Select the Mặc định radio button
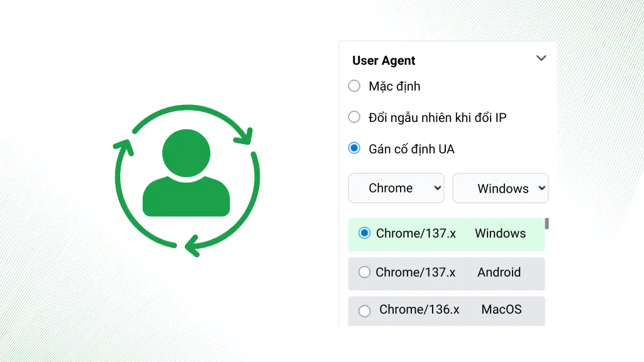This screenshot has height=362, width=644. click(x=355, y=86)
